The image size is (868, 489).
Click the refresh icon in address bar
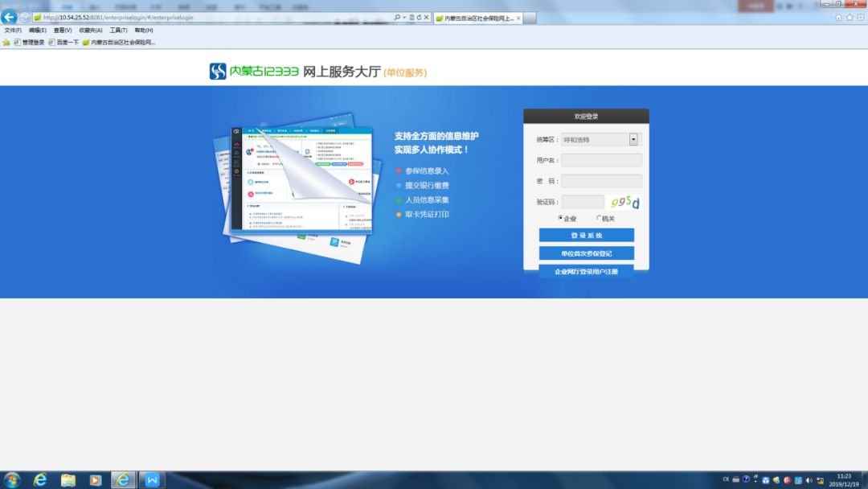pos(418,18)
